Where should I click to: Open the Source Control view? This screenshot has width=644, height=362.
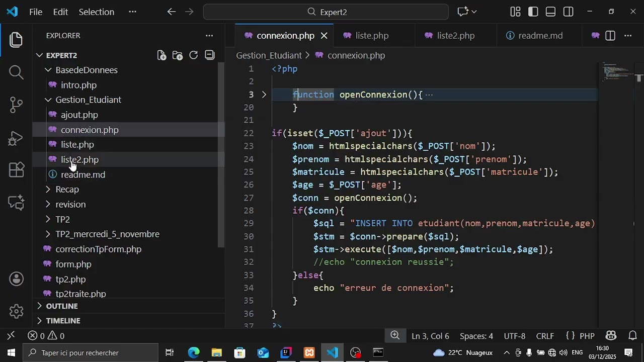tap(16, 105)
